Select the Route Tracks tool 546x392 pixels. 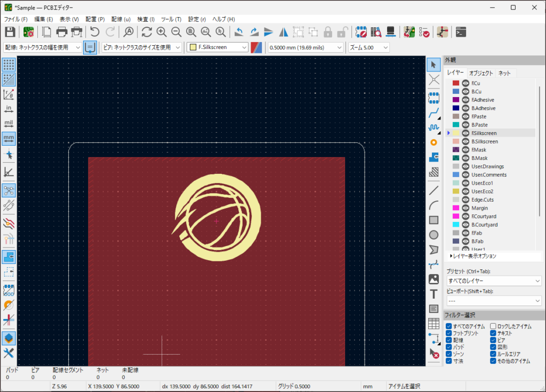click(x=434, y=113)
